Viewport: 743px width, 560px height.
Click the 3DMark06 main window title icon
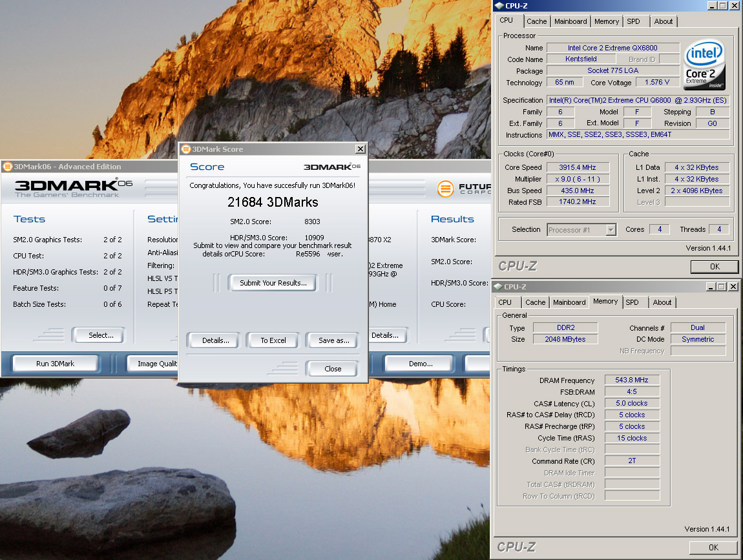click(x=8, y=166)
